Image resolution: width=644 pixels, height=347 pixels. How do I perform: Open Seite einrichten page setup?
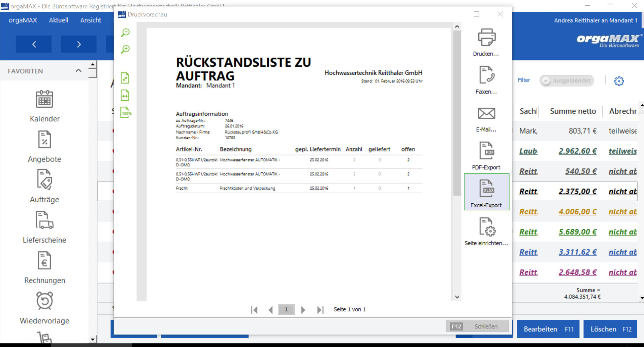(486, 232)
